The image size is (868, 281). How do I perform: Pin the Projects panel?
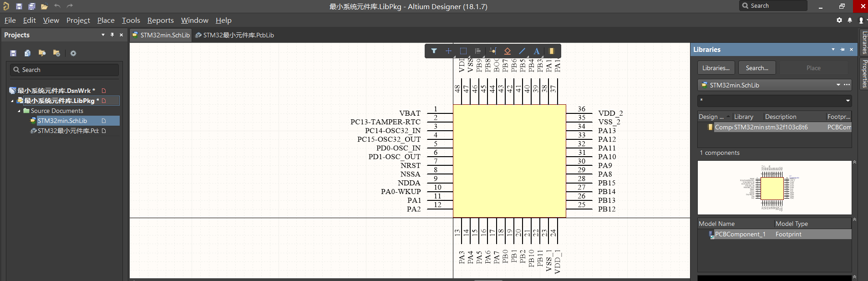(x=112, y=35)
